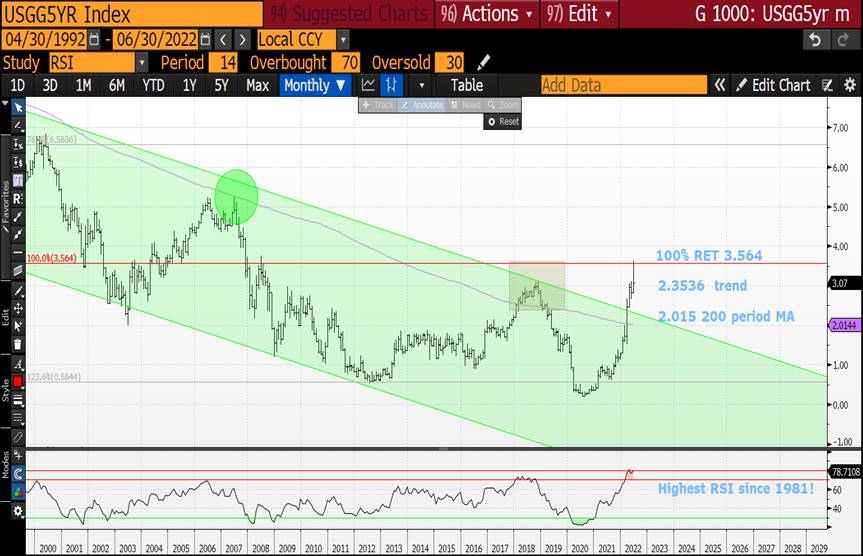
Task: Click the Oversold 30 input field
Action: point(450,63)
